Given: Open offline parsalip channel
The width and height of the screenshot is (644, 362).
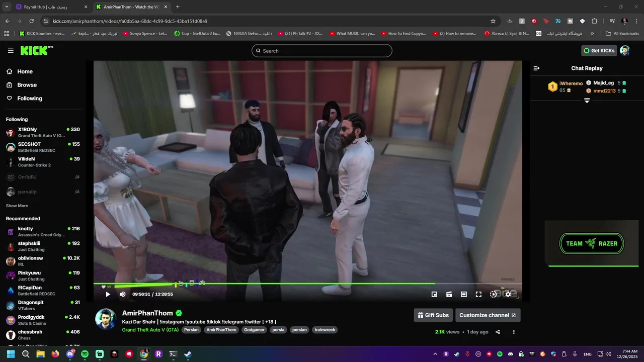Looking at the screenshot, I should [42, 192].
